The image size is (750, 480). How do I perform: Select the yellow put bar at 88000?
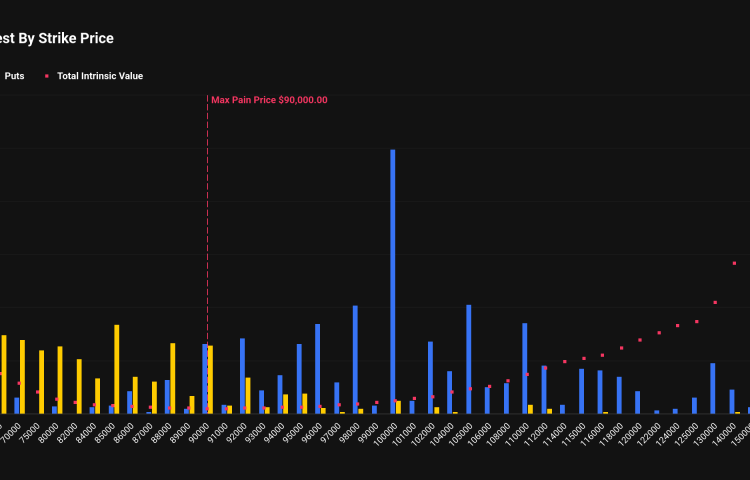173,378
